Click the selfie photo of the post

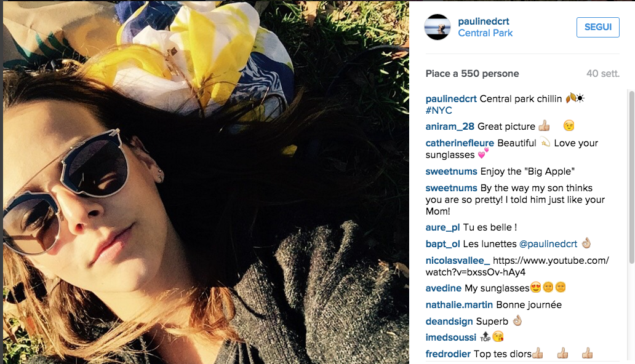(206, 182)
